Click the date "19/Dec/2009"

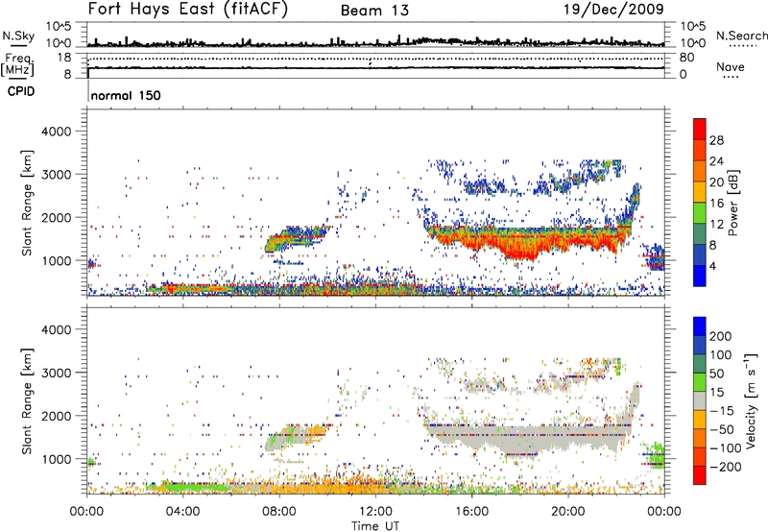[x=613, y=10]
